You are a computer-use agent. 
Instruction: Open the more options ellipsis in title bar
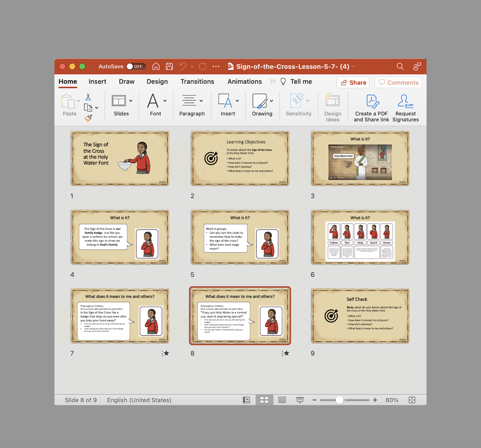click(x=216, y=66)
